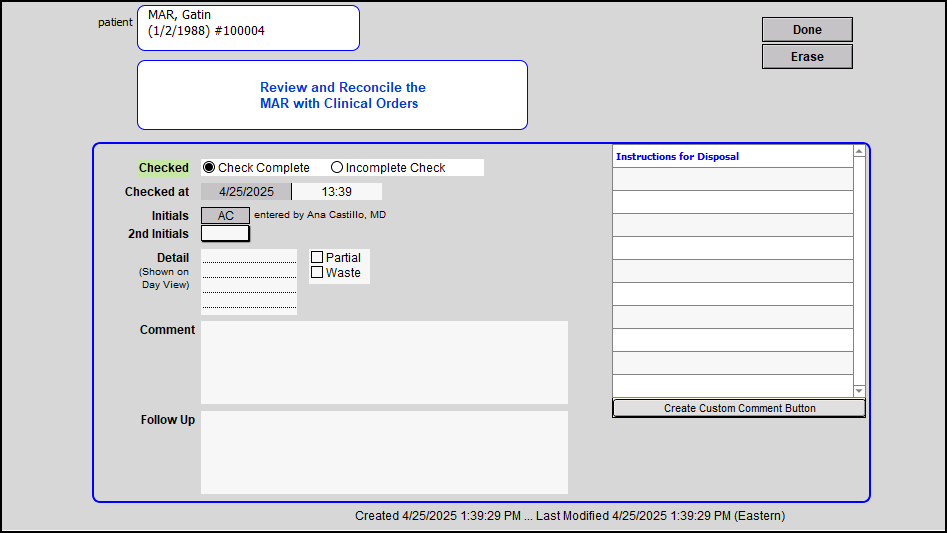Click the Review and Reconcile MAR title box
947x533 pixels.
[x=332, y=95]
